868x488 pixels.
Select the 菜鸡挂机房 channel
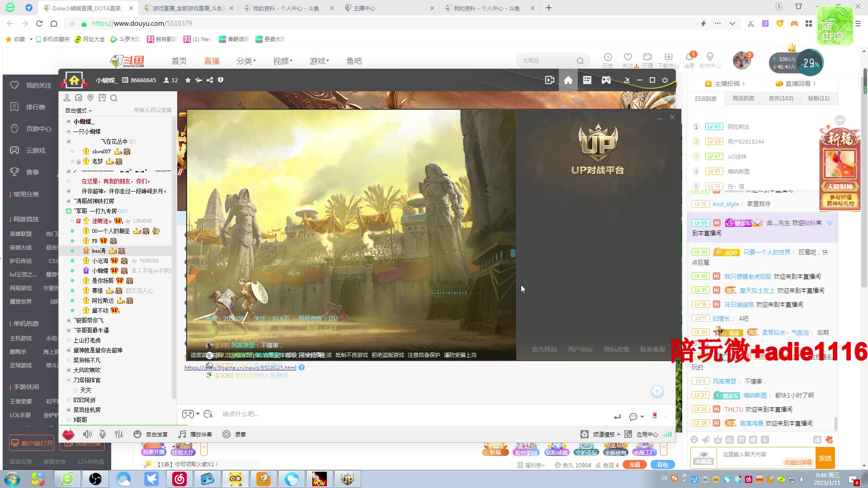pos(87,410)
